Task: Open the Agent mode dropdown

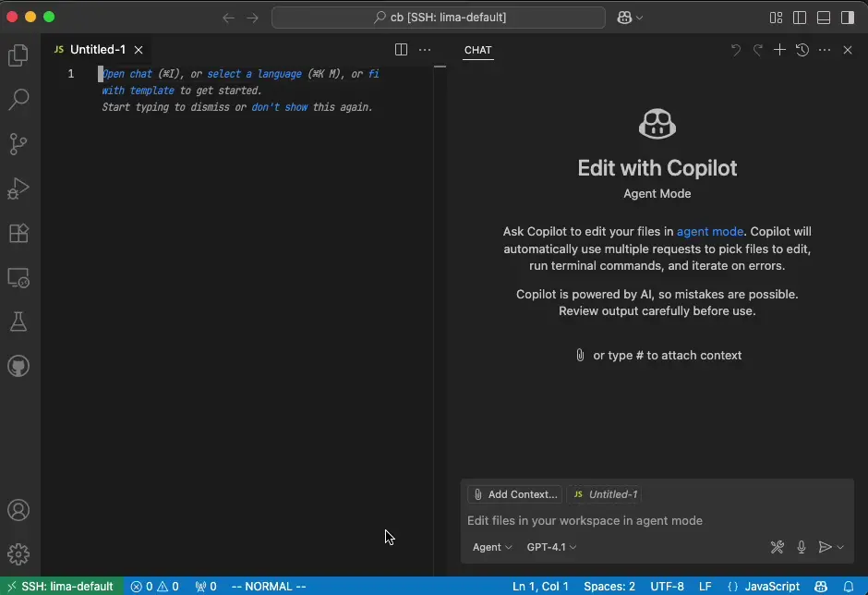Action: click(x=492, y=547)
